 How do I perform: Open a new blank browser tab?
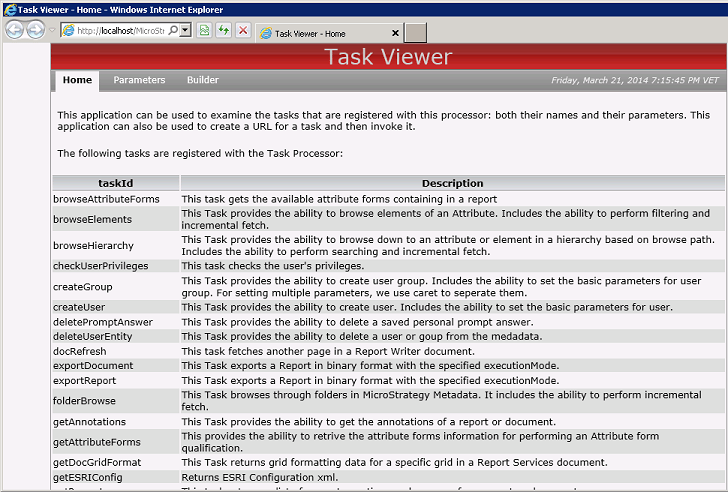[x=416, y=33]
